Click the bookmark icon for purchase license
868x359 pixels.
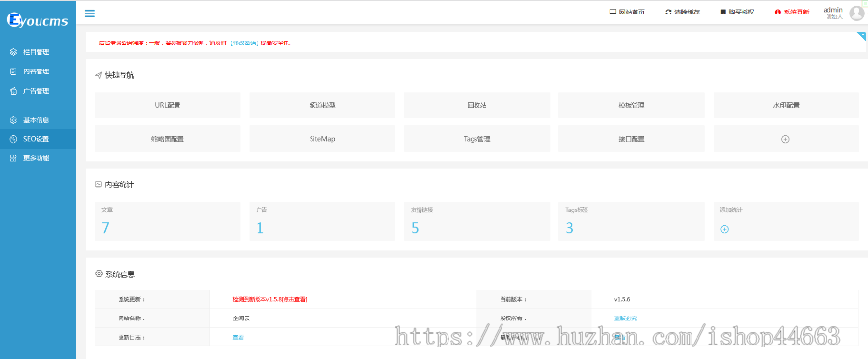point(723,12)
